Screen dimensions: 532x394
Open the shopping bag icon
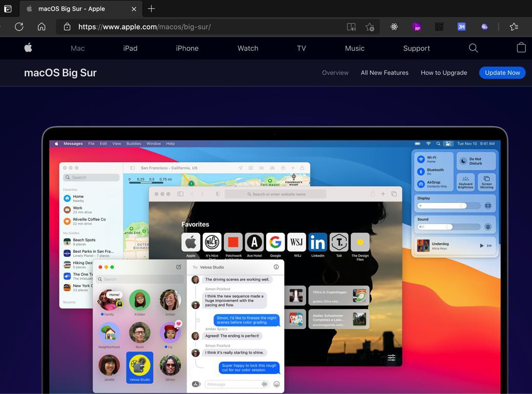pos(521,48)
